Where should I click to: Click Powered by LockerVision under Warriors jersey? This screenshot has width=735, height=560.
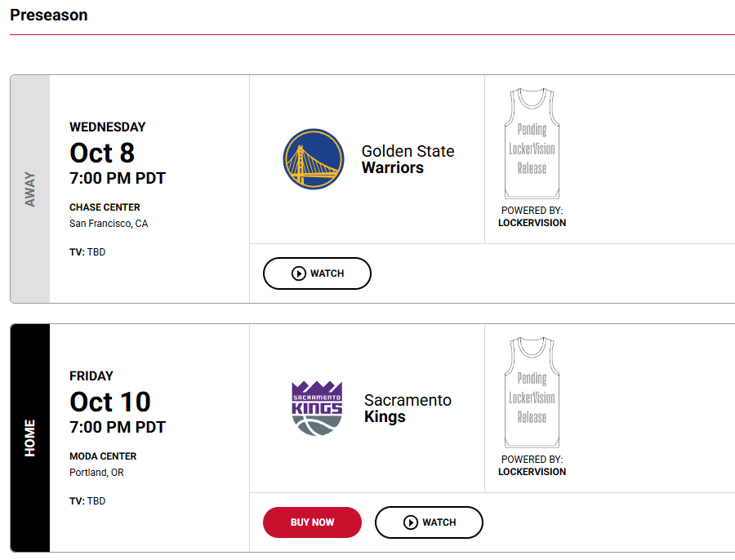532,216
